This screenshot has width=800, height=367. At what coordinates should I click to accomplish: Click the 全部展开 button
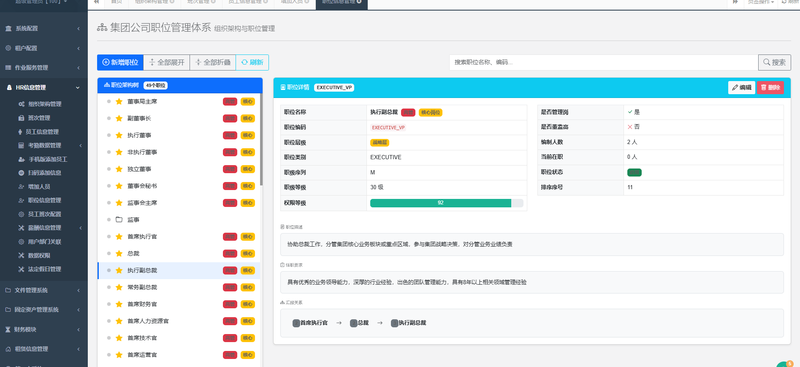click(167, 62)
